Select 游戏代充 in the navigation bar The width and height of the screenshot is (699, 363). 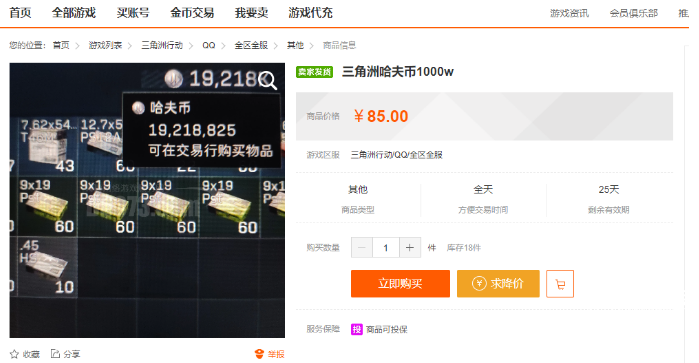point(310,13)
